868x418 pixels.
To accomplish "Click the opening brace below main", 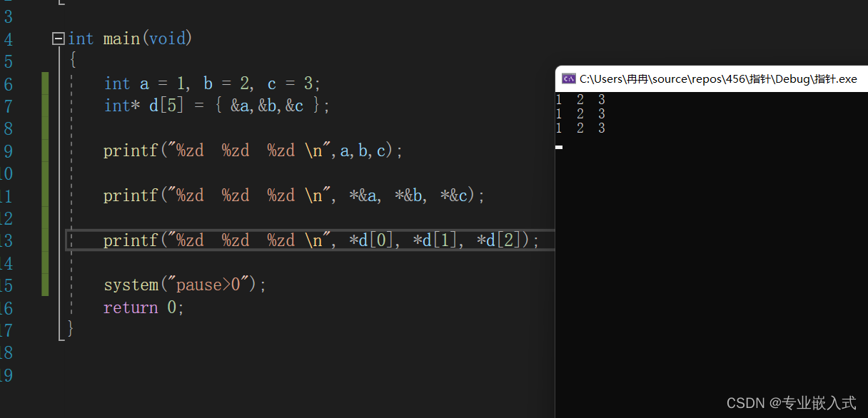I will [x=72, y=60].
